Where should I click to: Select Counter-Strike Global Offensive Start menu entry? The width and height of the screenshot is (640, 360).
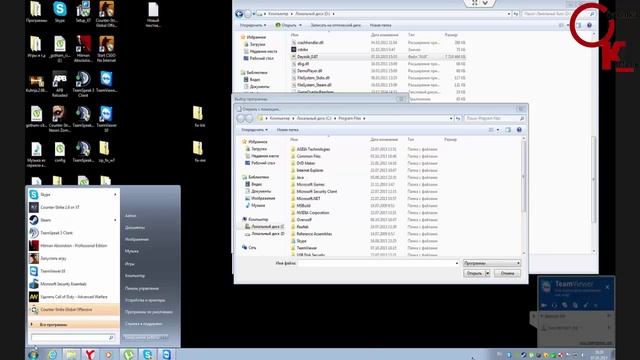pos(73,310)
